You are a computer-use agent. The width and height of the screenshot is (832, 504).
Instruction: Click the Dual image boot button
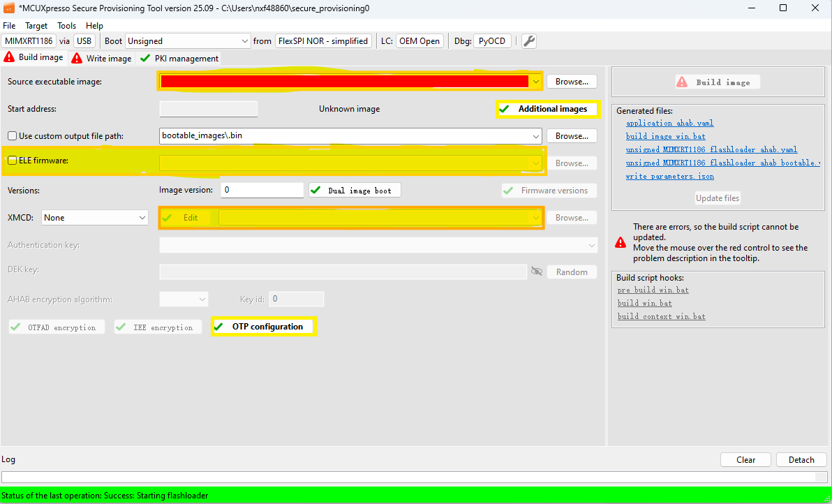click(355, 191)
